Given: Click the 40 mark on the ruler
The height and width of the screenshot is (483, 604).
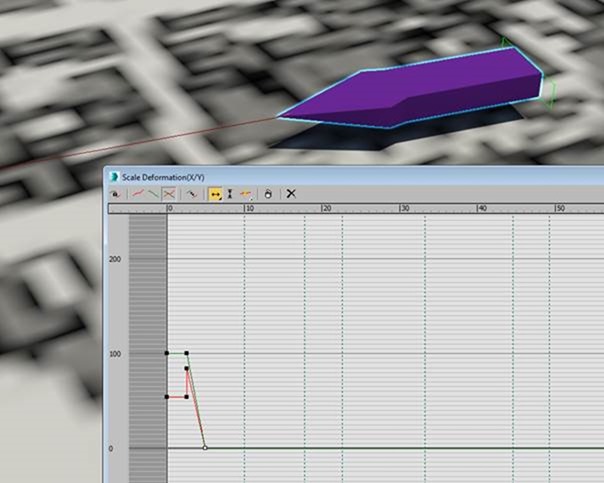Looking at the screenshot, I should click(482, 208).
